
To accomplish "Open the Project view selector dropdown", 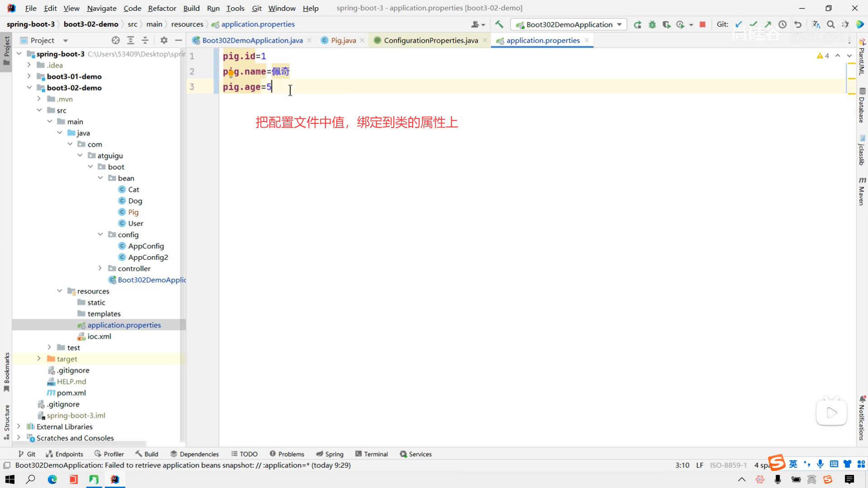I will pos(66,40).
